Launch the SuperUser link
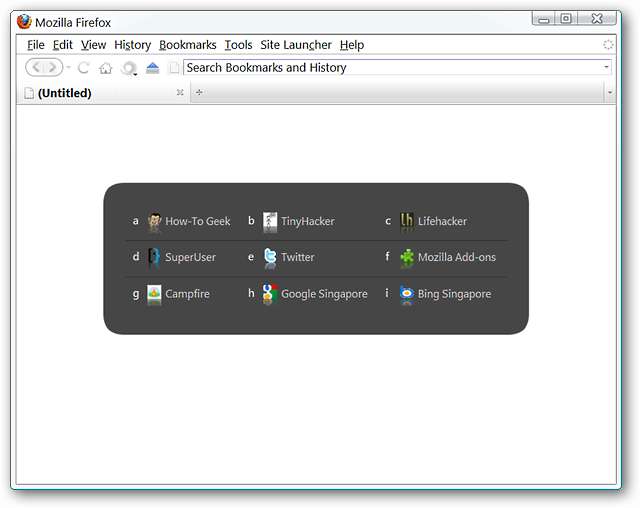The image size is (640, 508). click(190, 257)
